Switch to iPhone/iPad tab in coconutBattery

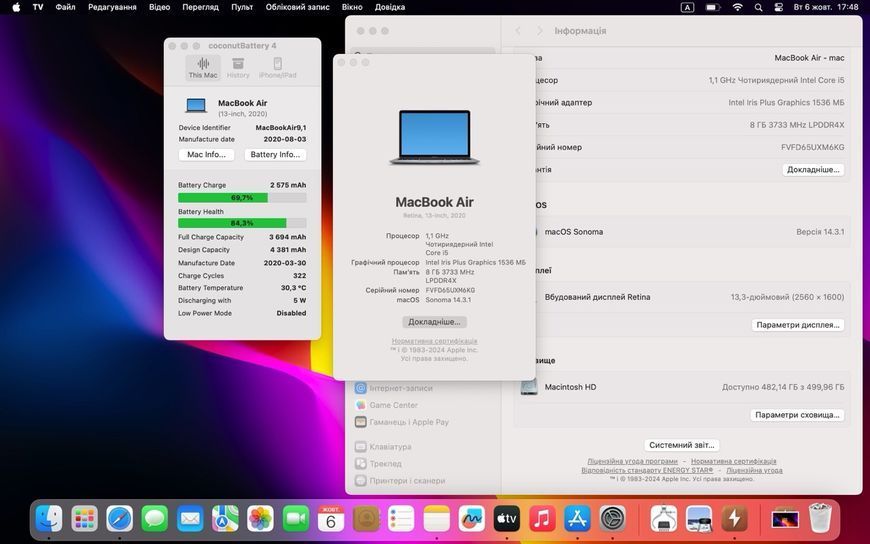[x=277, y=68]
